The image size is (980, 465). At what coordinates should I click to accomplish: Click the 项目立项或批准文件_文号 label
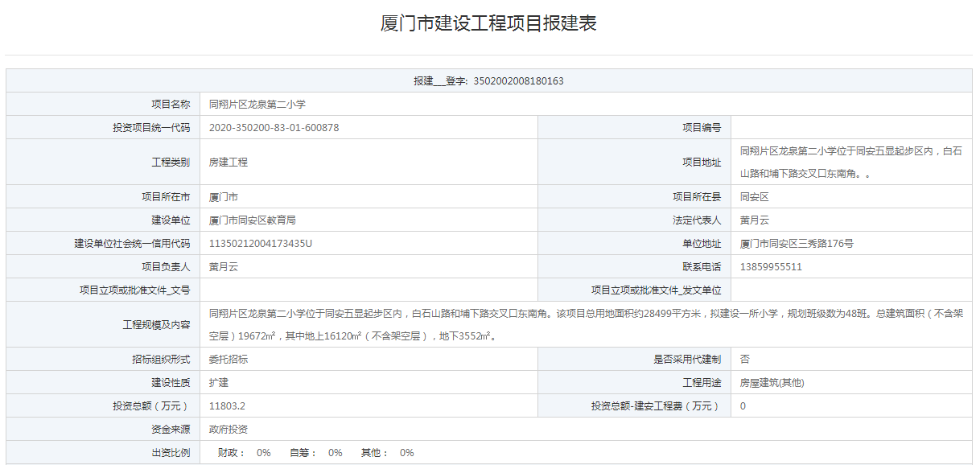point(134,290)
